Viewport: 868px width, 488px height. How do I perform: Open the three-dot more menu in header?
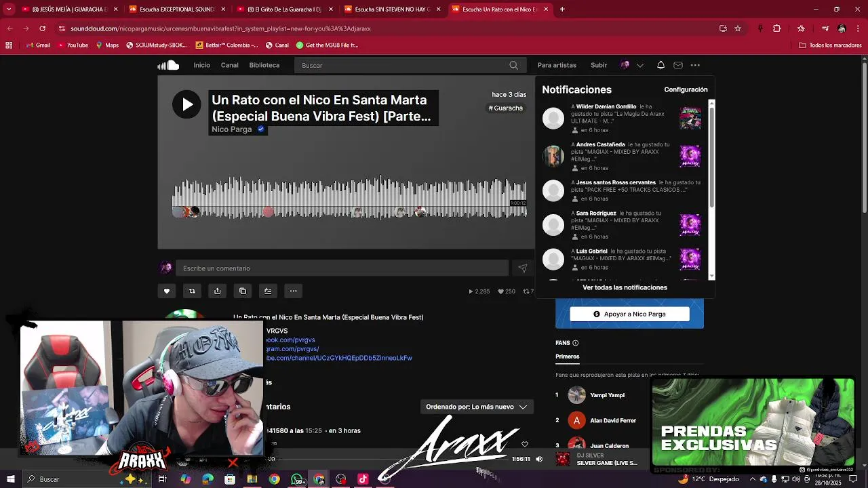(x=695, y=65)
